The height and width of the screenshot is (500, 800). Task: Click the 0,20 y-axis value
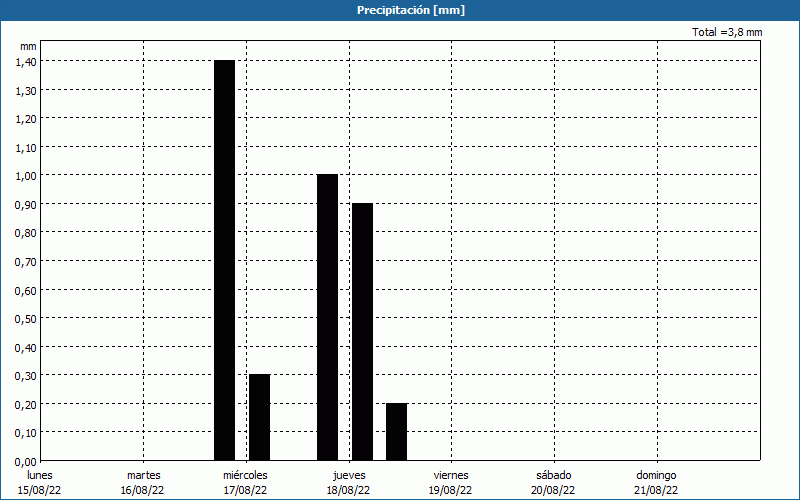click(x=26, y=405)
